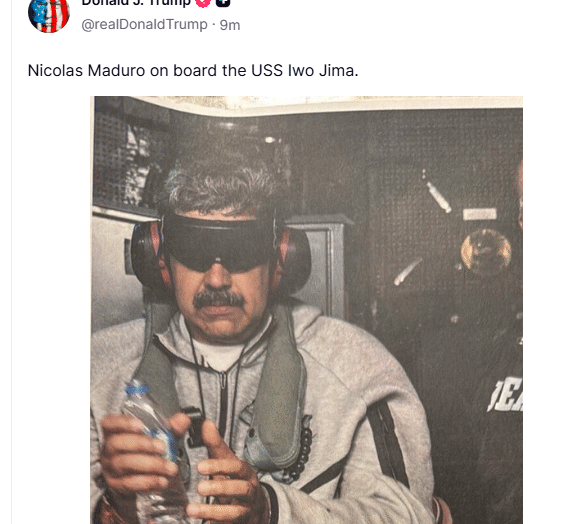The height and width of the screenshot is (524, 563).
Task: Click the round gold object in background
Action: click(x=486, y=251)
